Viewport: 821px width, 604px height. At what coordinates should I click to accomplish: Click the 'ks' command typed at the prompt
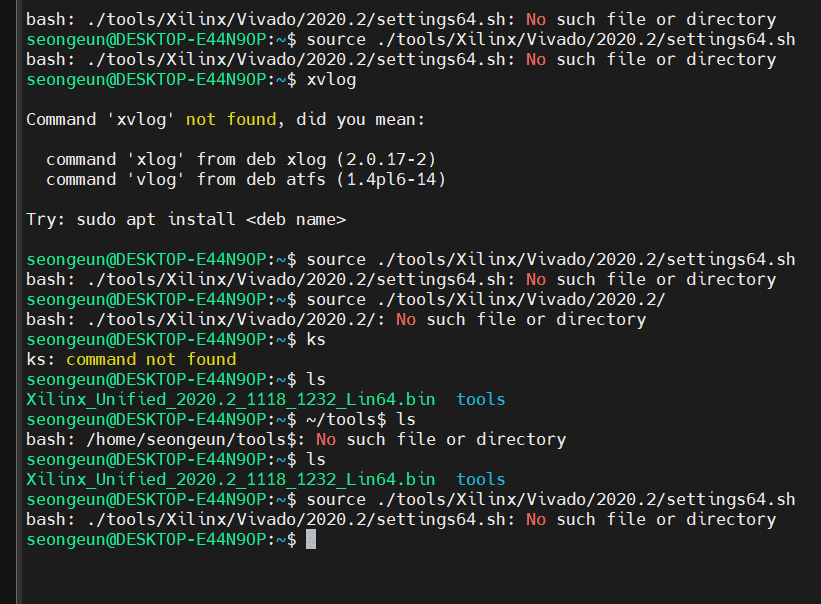[x=316, y=340]
